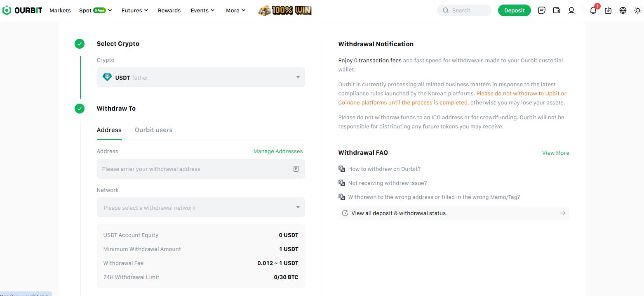
Task: Click the 100% WIN promo banner
Action: [284, 10]
